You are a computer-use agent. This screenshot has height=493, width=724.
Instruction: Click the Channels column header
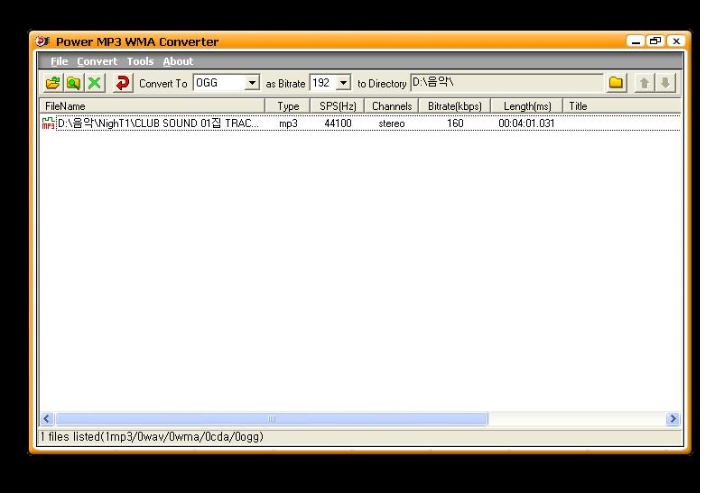392,106
